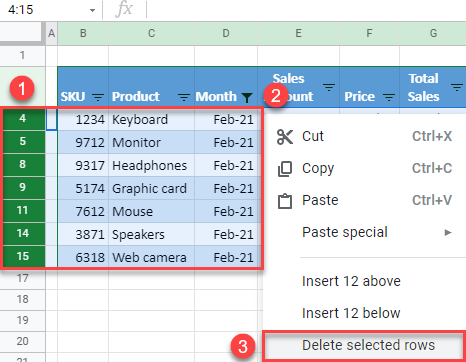Select column D header
The image size is (466, 362).
226,33
